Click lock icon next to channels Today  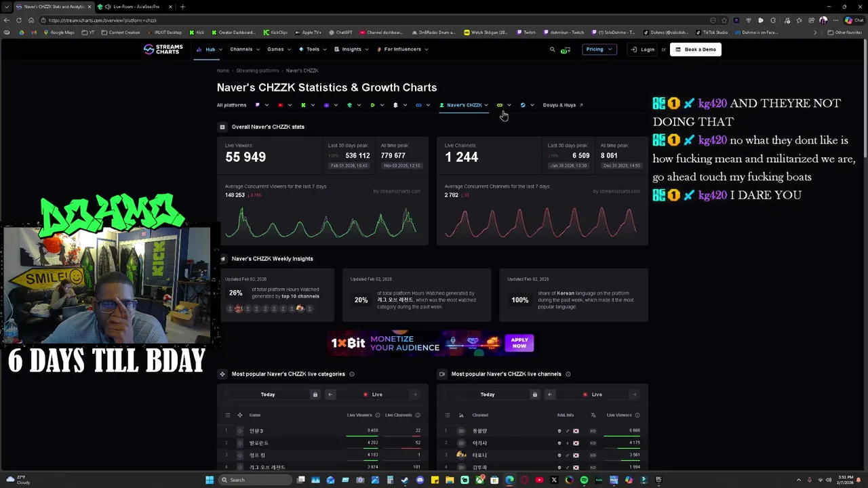[x=534, y=394]
